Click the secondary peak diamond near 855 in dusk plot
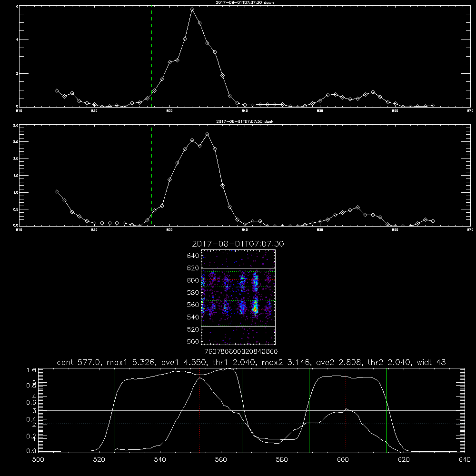Image resolution: width=476 pixels, height=476 pixels. (357, 208)
